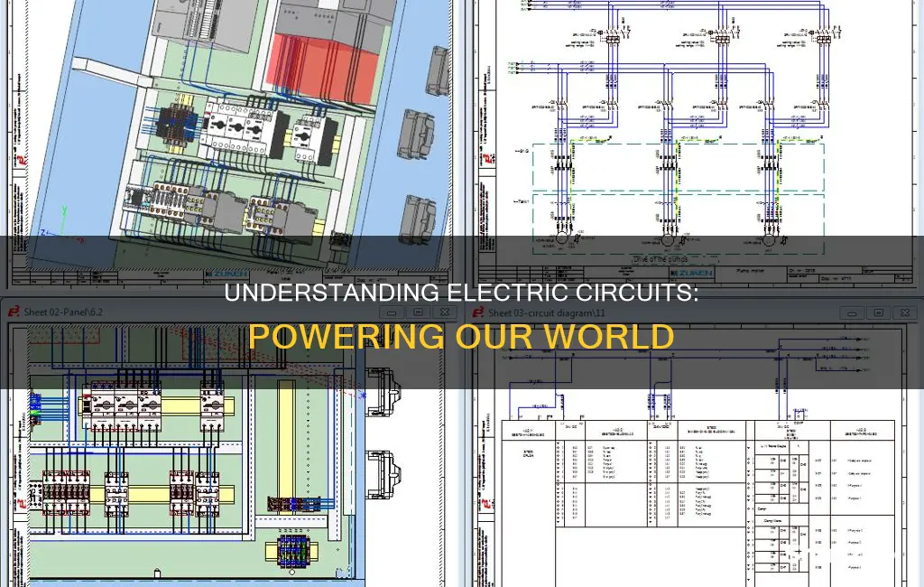This screenshot has width=924, height=587.
Task: Select the red highlighted component in the 3D panel view
Action: tap(323, 68)
